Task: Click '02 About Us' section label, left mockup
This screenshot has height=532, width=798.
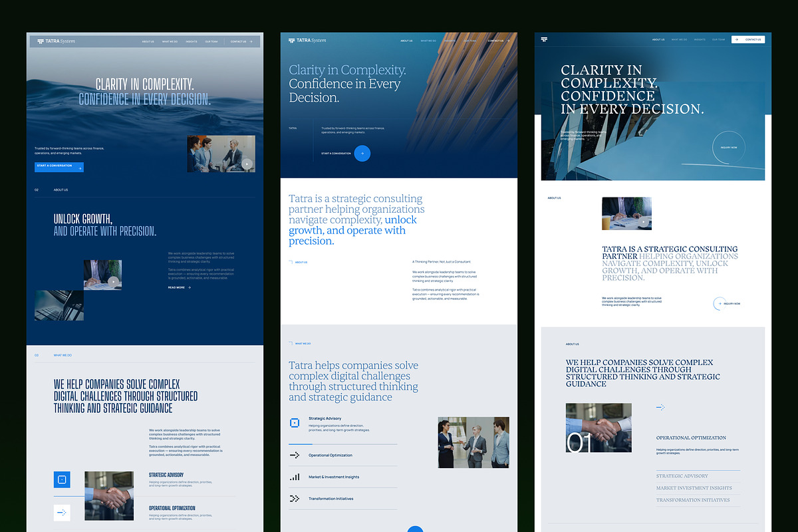Action: pos(51,190)
